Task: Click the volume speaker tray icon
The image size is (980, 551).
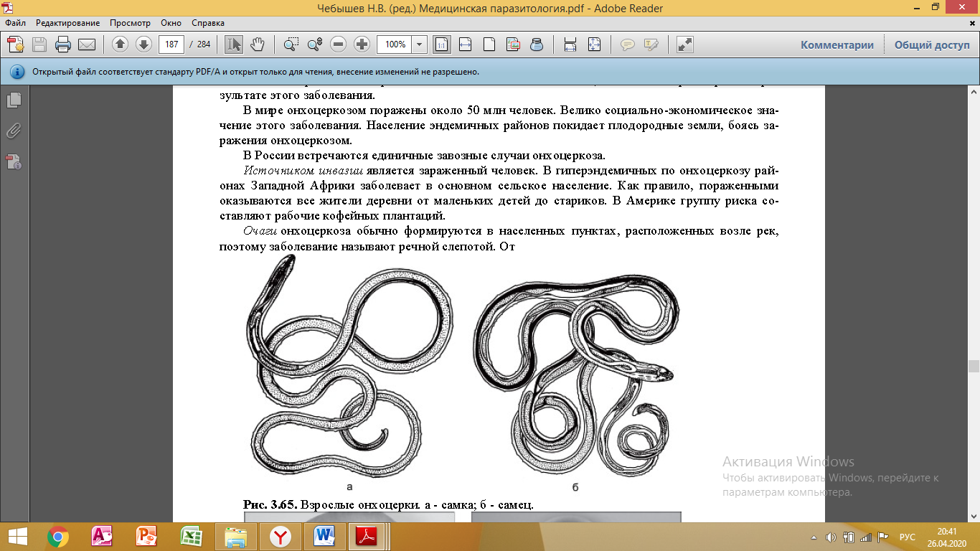Action: tap(831, 537)
